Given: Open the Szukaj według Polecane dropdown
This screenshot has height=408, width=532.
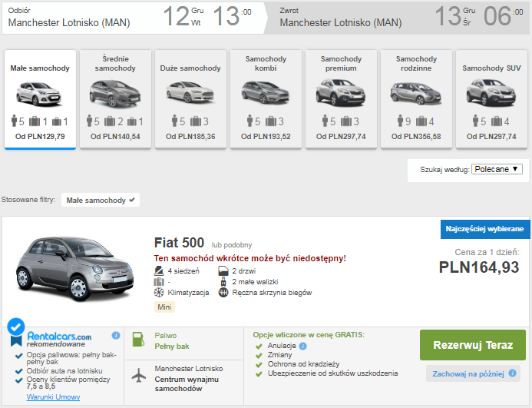Looking at the screenshot, I should pos(497,169).
